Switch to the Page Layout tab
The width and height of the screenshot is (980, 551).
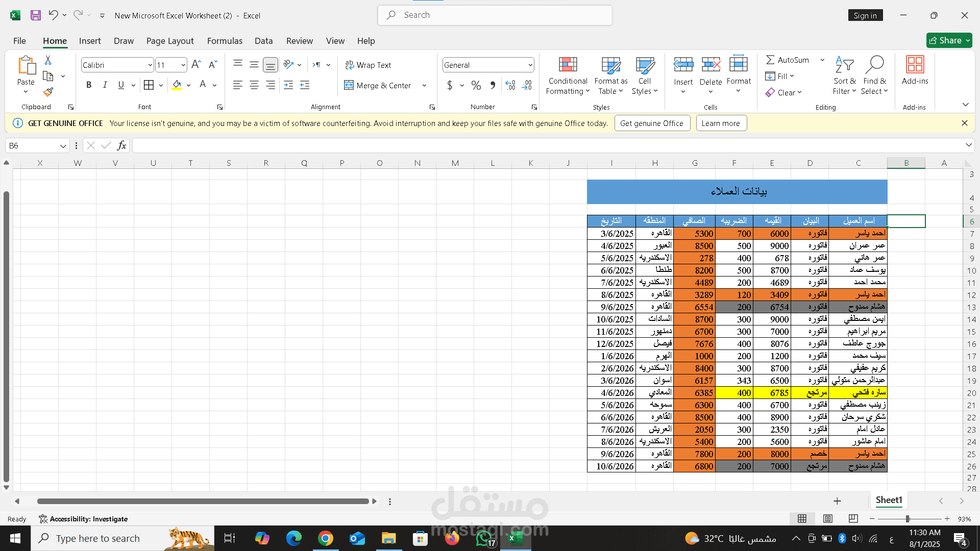[170, 41]
